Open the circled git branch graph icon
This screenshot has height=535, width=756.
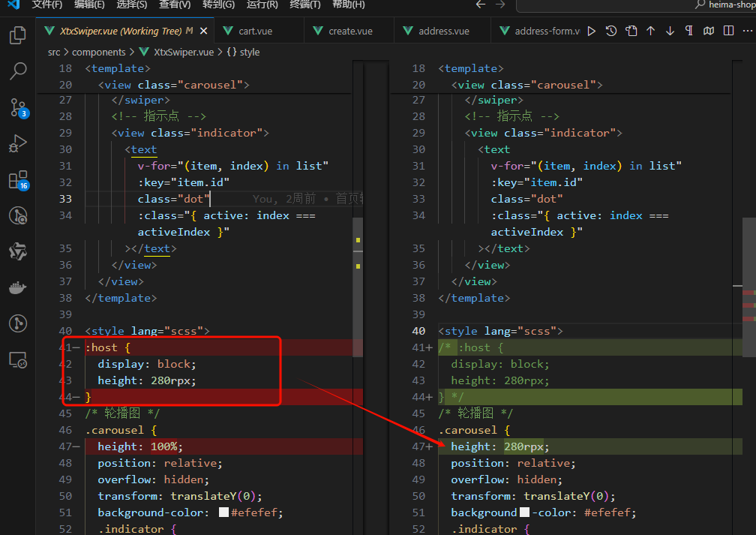pos(18,323)
